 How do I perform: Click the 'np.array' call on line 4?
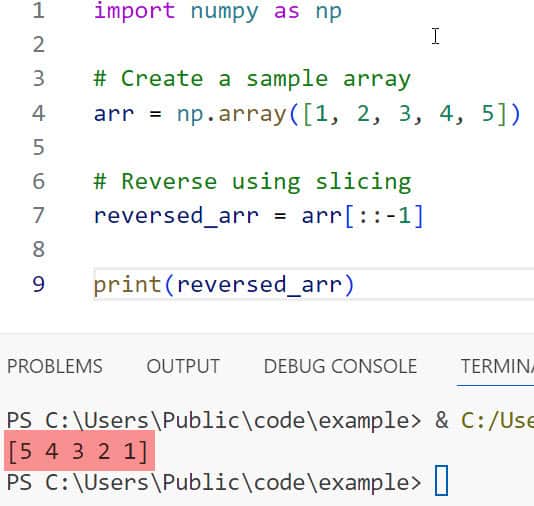232,114
